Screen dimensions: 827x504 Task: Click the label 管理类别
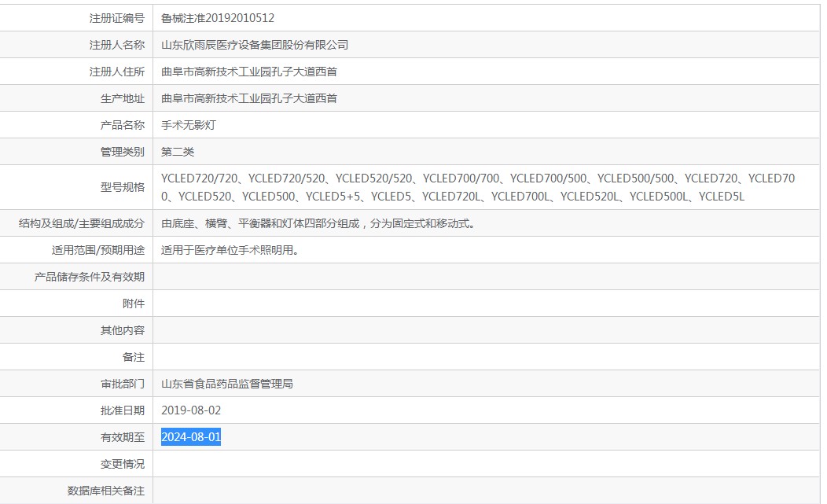123,152
